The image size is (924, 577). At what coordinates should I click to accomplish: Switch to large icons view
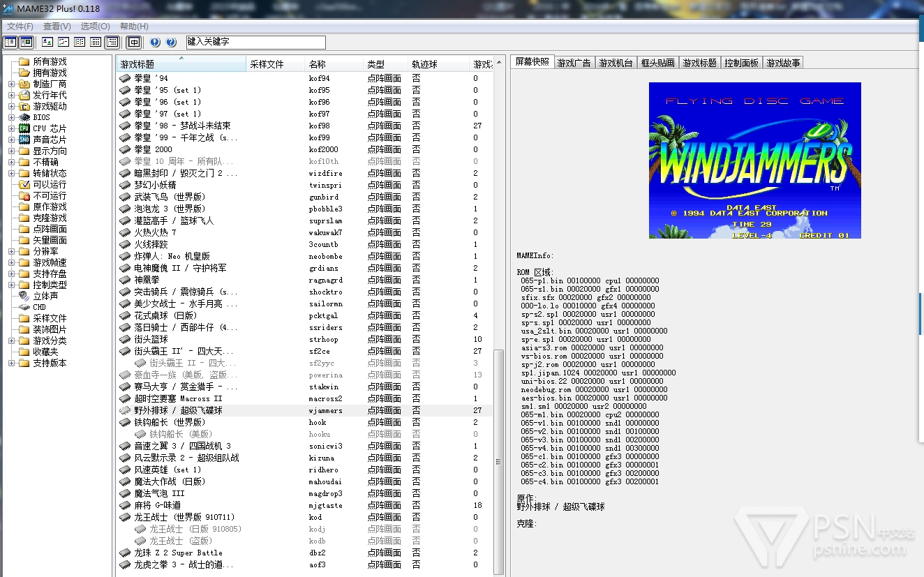coord(47,43)
